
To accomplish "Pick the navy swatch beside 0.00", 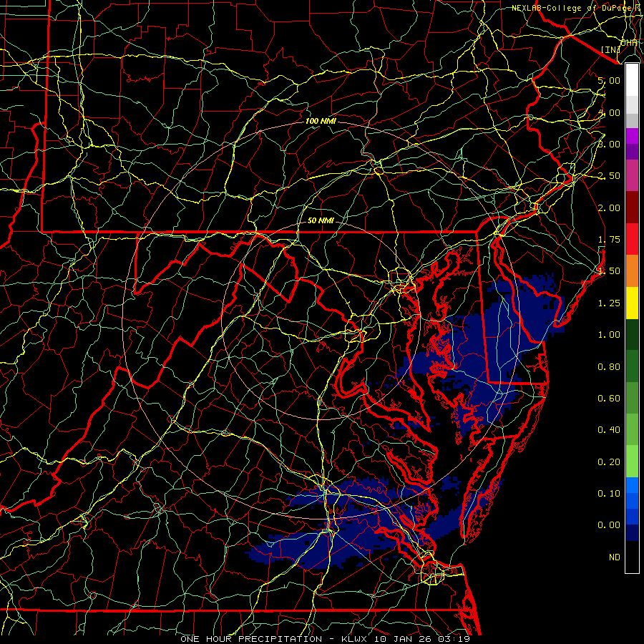I will point(632,533).
